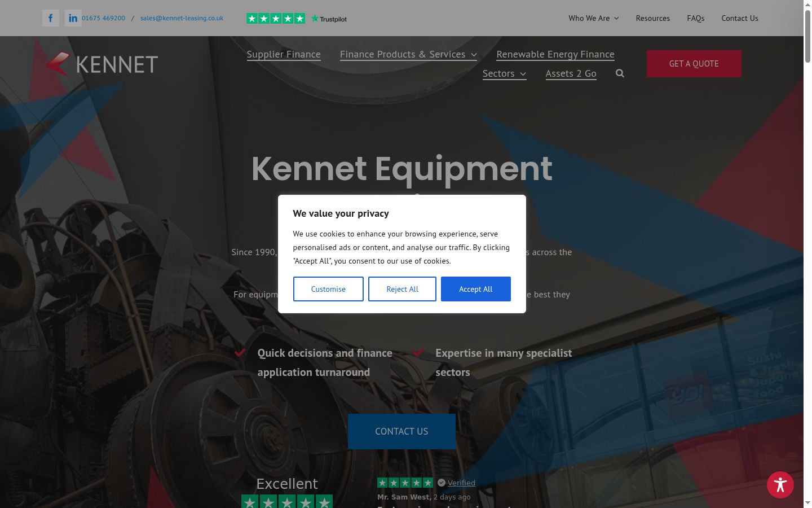Click the sales@kennet-leasing.co.uk email link
The width and height of the screenshot is (812, 508).
coord(182,18)
